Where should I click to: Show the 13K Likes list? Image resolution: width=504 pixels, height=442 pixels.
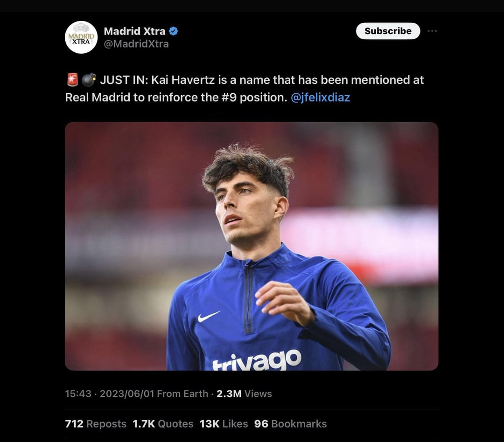pos(224,424)
